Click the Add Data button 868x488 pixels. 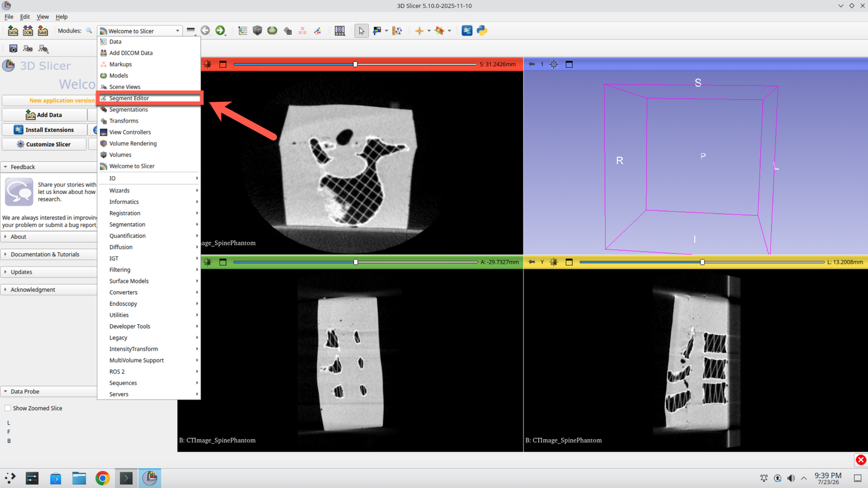pyautogui.click(x=44, y=115)
